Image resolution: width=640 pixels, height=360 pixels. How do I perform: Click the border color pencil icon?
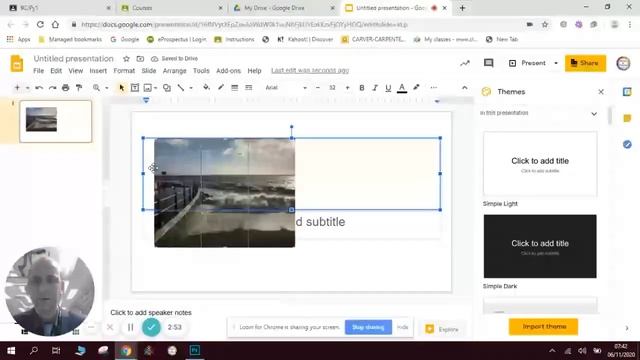tap(221, 87)
